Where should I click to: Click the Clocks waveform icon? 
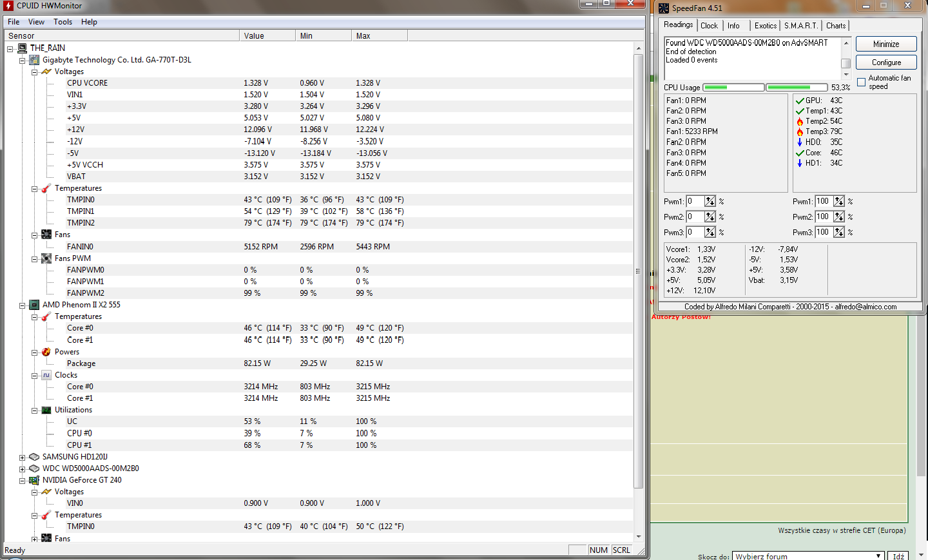[46, 375]
